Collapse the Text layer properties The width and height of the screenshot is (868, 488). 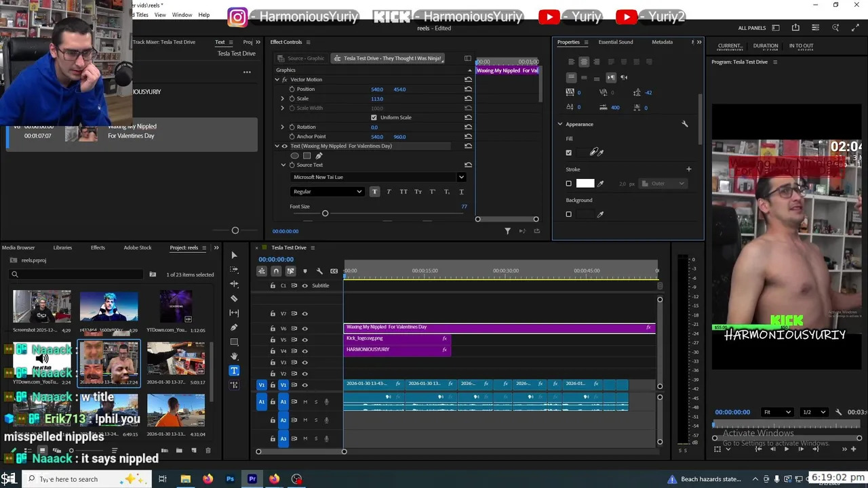(277, 146)
